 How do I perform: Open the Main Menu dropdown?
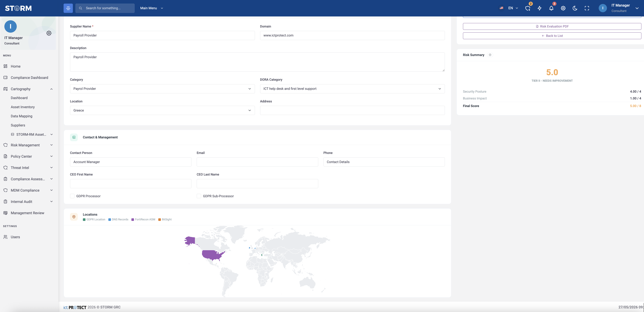click(x=151, y=8)
